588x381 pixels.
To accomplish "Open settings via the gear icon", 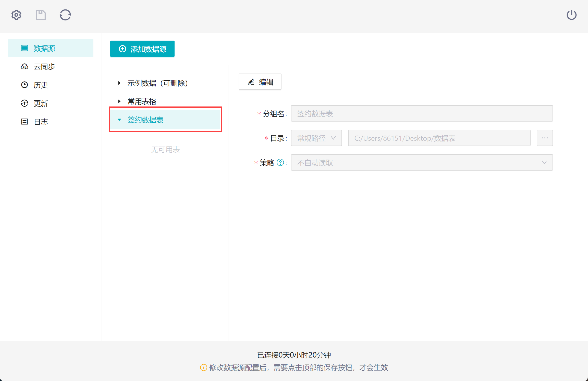I will pos(16,15).
